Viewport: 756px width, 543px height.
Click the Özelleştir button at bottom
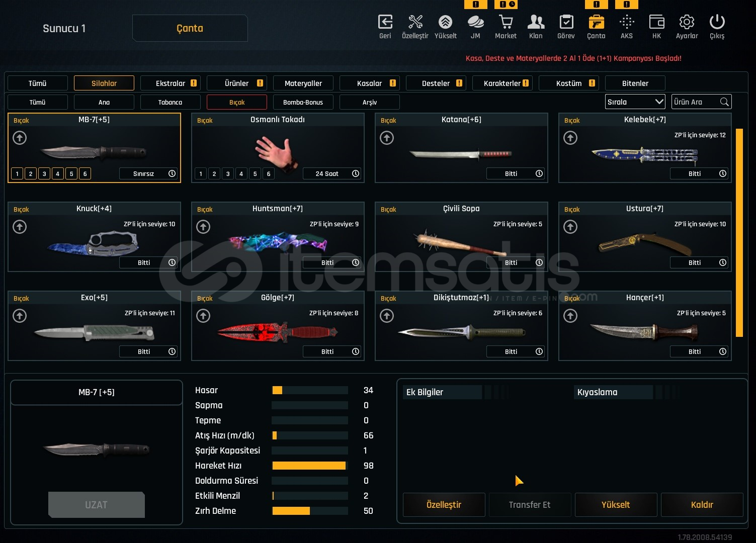(444, 505)
